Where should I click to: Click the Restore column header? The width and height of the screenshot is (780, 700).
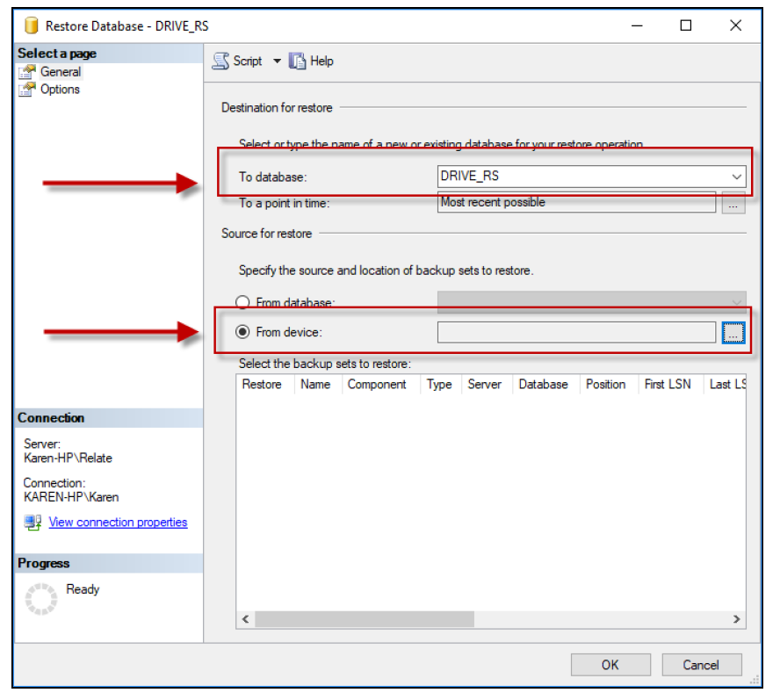[x=262, y=385]
